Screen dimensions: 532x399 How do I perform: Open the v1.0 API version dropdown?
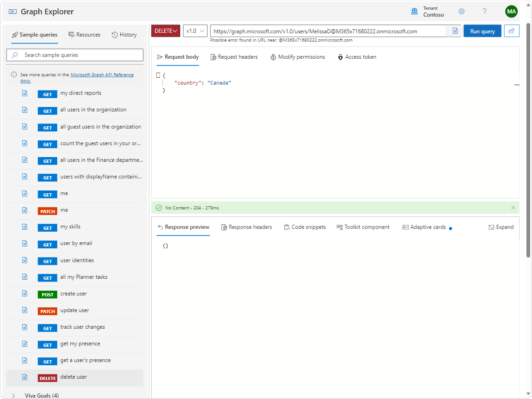[x=195, y=31]
